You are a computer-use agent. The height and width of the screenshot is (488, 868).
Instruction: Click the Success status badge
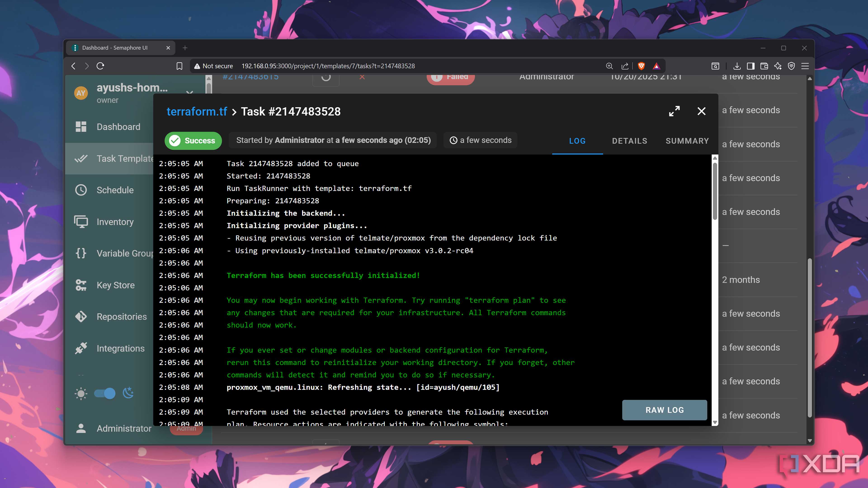point(193,141)
